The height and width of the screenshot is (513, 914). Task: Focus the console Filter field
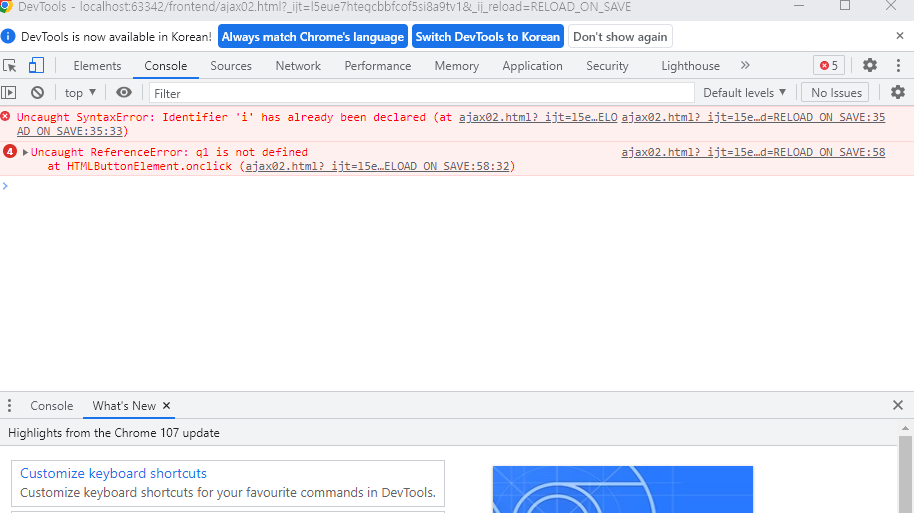422,93
